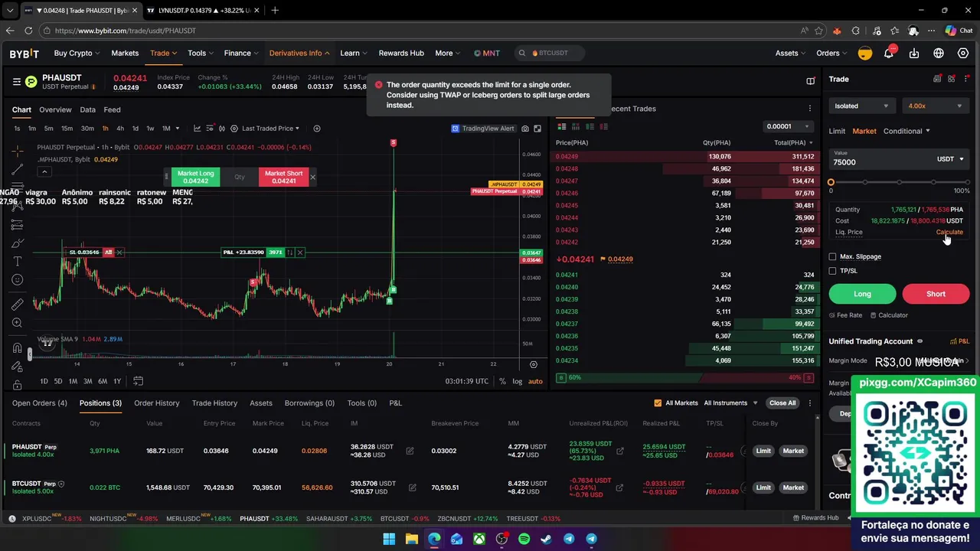The height and width of the screenshot is (551, 980).
Task: Open the 4.00x leverage dropdown
Action: tap(936, 106)
